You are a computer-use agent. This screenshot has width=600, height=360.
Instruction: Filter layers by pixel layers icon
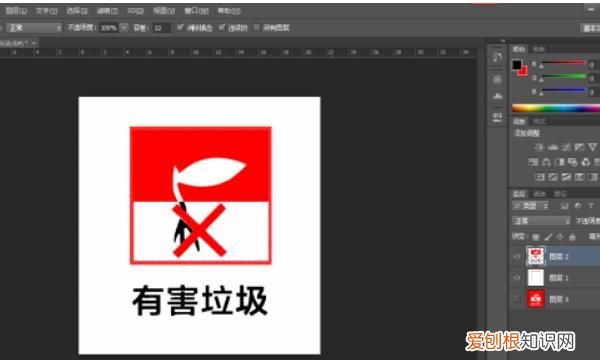coord(564,206)
